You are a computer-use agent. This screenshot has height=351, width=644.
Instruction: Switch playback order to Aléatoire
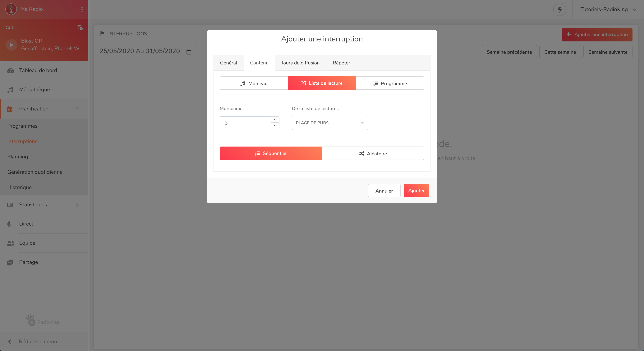(x=373, y=153)
